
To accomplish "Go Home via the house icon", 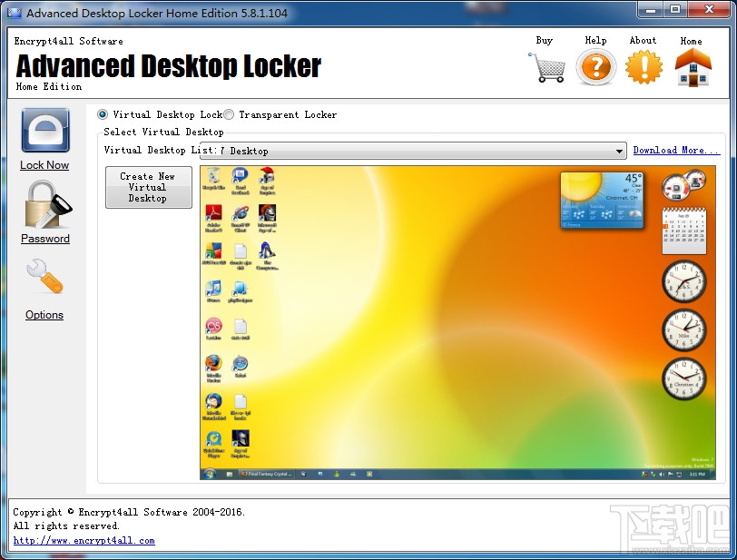I will (x=693, y=68).
